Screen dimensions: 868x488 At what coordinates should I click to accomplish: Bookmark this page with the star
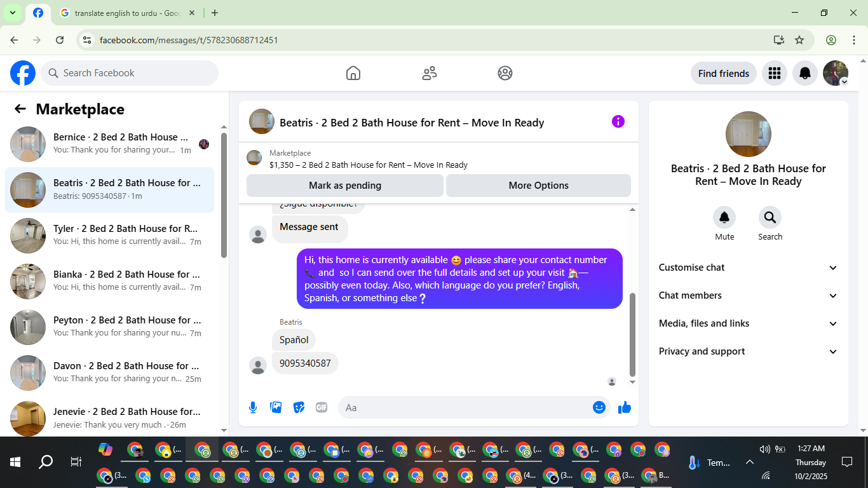pos(799,40)
